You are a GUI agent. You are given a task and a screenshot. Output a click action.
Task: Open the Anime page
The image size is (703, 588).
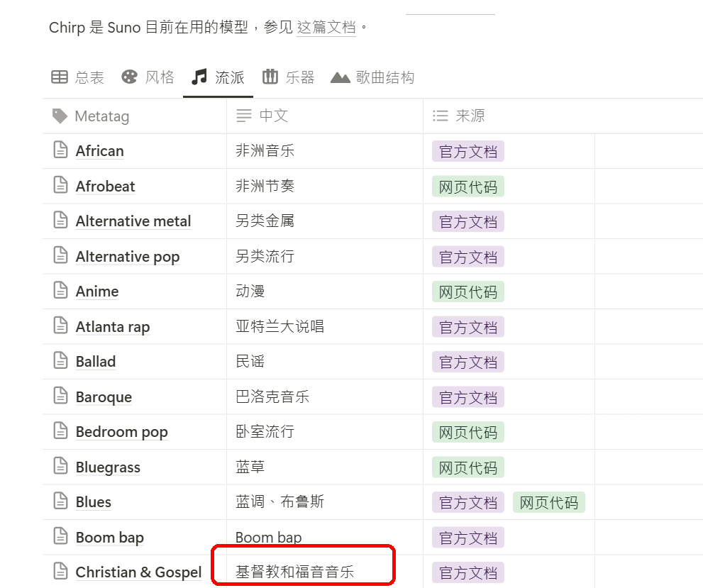[97, 292]
